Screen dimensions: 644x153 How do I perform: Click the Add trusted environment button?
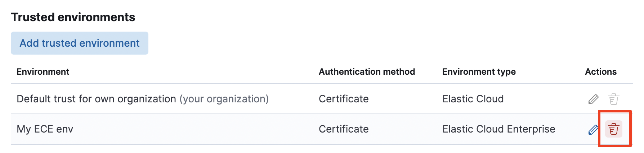[x=80, y=43]
